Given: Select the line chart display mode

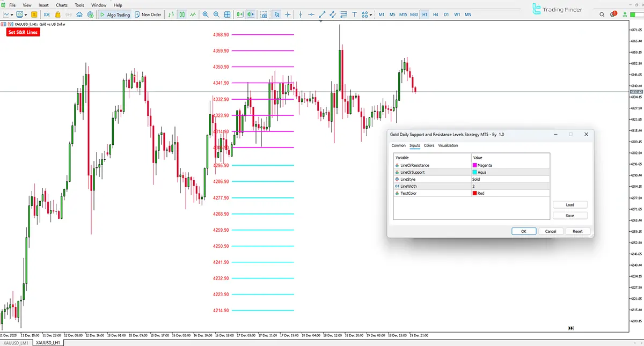Looking at the screenshot, I should (192, 14).
